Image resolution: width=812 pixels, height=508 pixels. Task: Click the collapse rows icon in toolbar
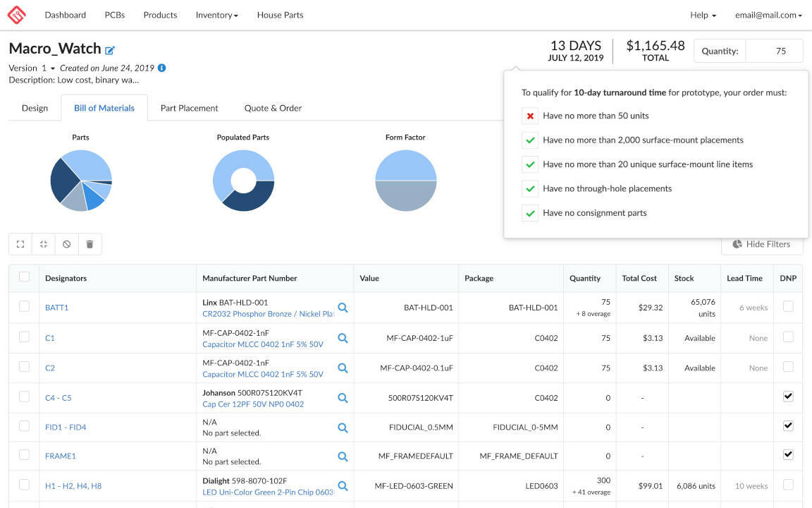point(44,244)
